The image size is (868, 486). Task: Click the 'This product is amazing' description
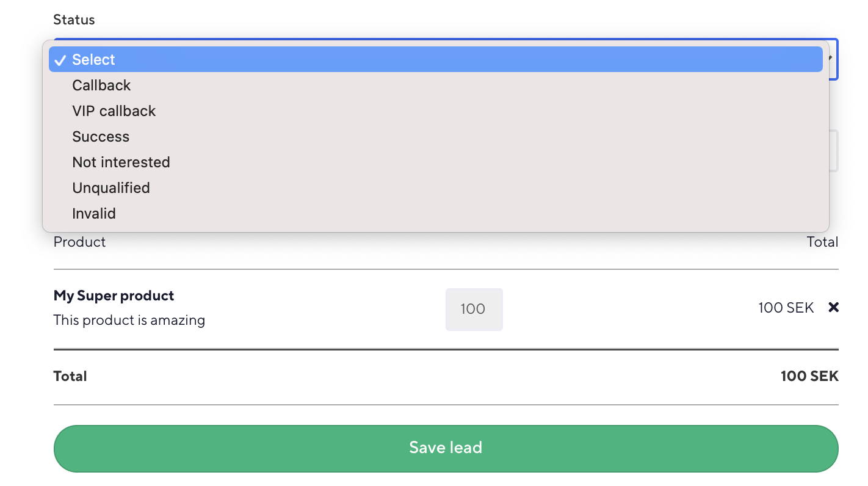tap(129, 320)
